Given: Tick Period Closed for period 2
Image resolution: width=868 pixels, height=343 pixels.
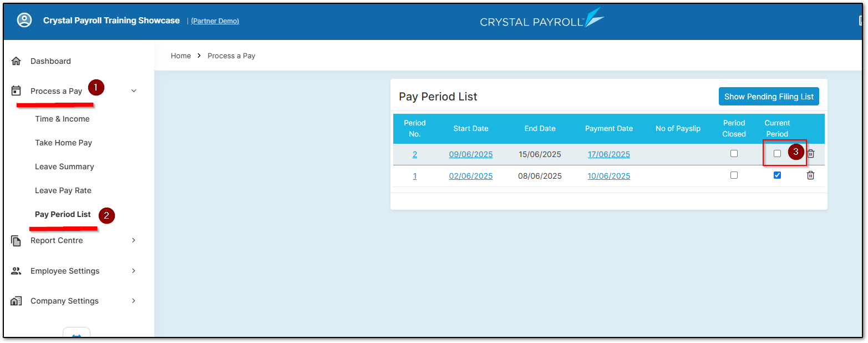Looking at the screenshot, I should tap(734, 154).
